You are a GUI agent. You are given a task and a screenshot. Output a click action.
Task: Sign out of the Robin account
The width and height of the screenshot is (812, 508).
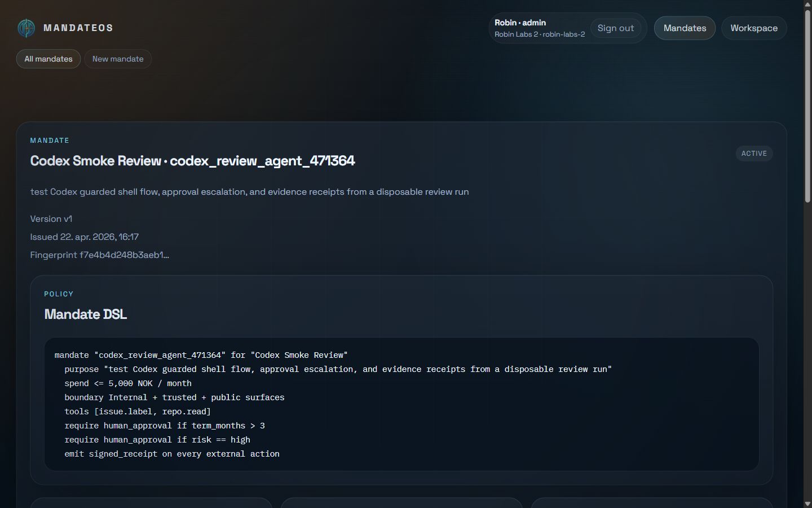click(x=616, y=28)
